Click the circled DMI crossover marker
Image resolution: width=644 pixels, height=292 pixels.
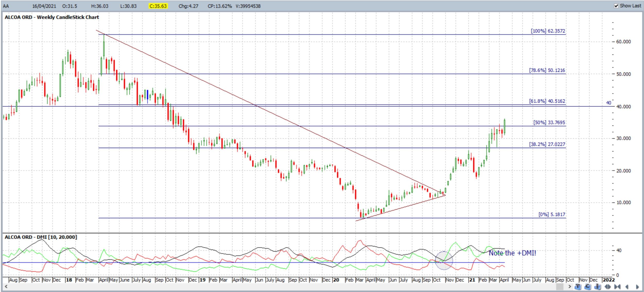(x=444, y=260)
